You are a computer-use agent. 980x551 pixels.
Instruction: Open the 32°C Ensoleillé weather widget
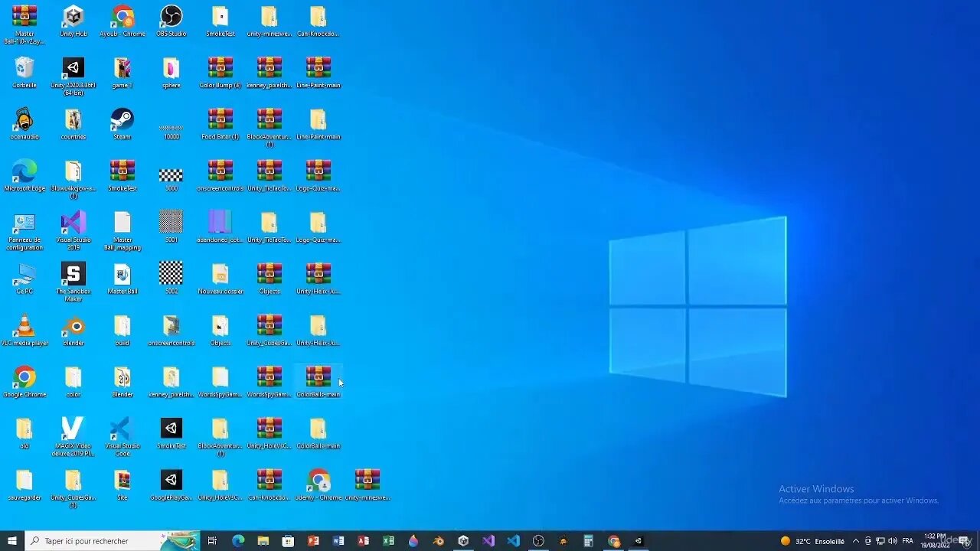pyautogui.click(x=812, y=541)
